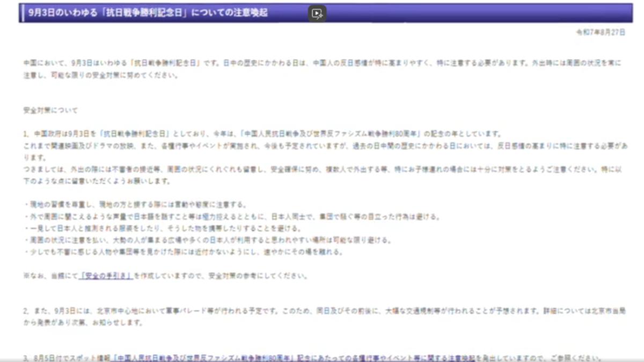Select the first bullet about 現地の習慣

tap(134, 204)
